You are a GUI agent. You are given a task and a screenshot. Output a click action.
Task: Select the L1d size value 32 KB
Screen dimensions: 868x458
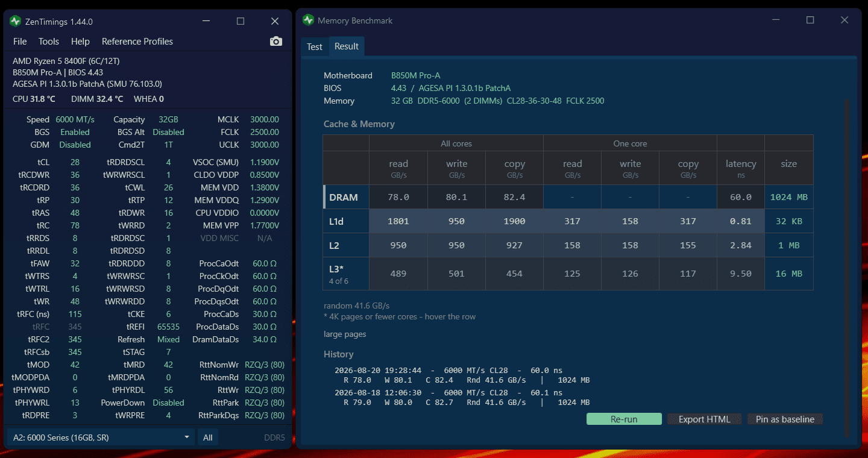(789, 221)
